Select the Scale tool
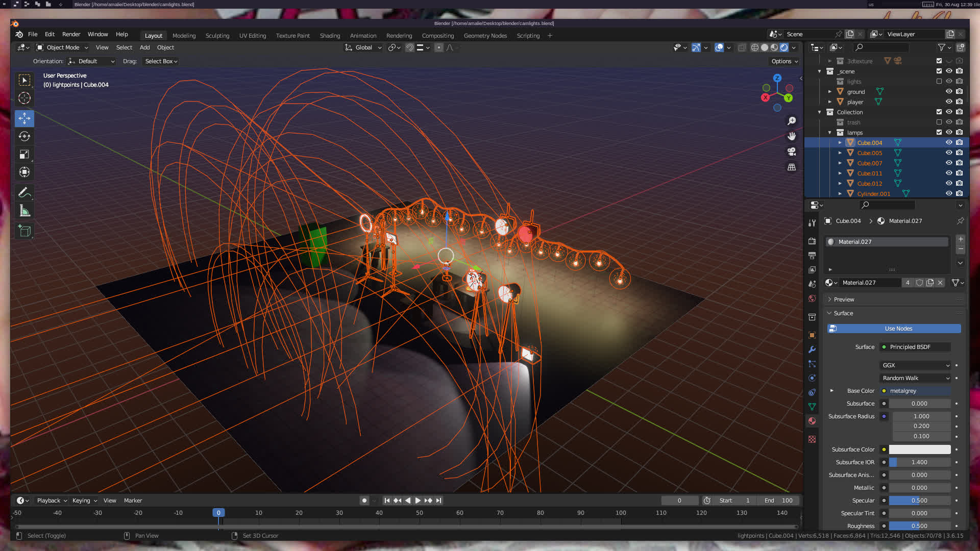Image resolution: width=980 pixels, height=551 pixels. pyautogui.click(x=24, y=154)
